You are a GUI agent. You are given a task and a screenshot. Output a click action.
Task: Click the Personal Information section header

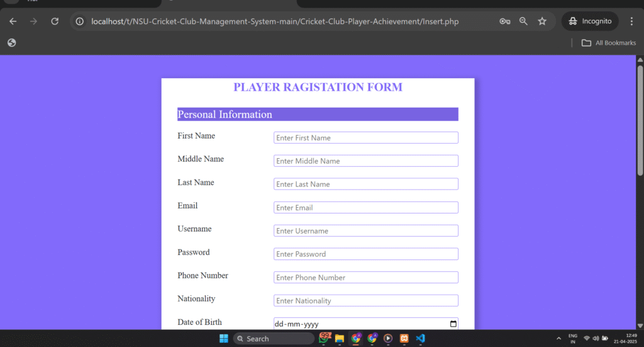318,114
